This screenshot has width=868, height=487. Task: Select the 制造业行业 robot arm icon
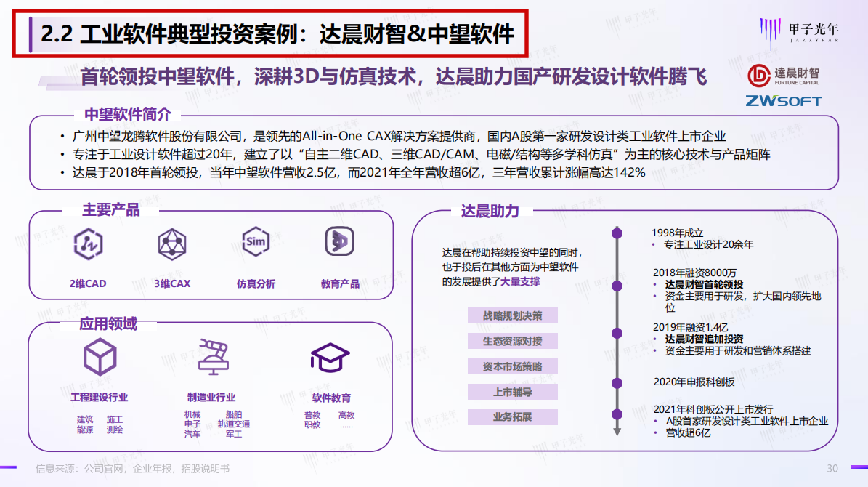(x=211, y=356)
